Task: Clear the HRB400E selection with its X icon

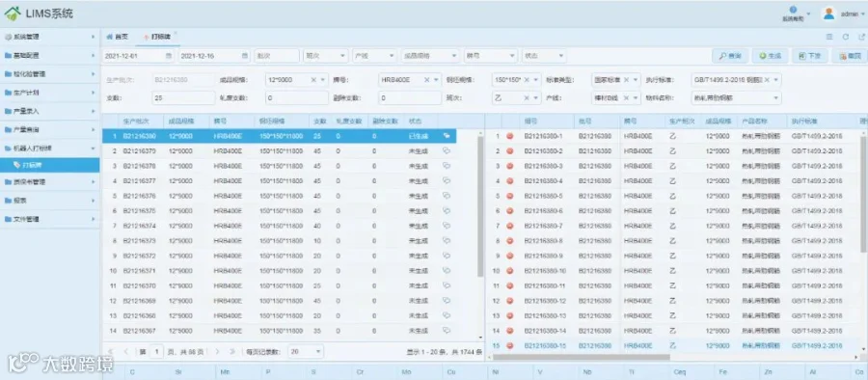Action: [427, 80]
